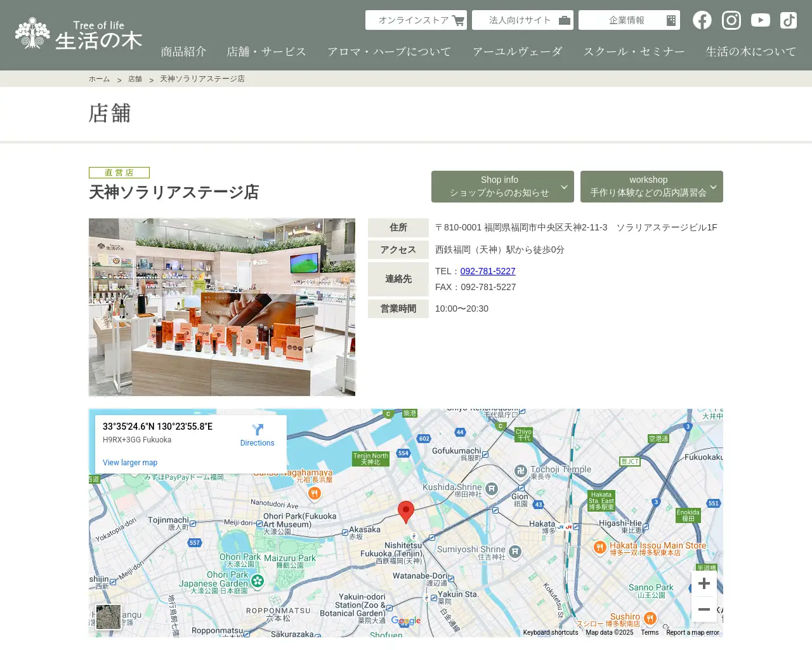Click the Google logo on the map
Viewport: 812px width, 650px height.
coord(406,620)
